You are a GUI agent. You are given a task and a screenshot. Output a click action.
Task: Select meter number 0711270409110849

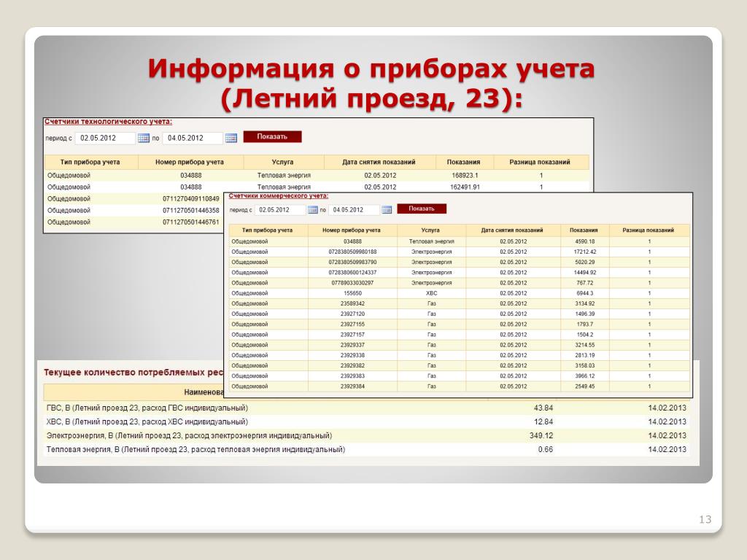point(191,199)
